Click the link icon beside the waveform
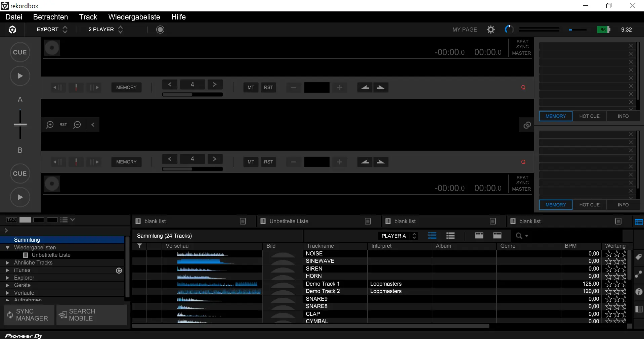Viewport: 644px width, 339px height. [527, 125]
